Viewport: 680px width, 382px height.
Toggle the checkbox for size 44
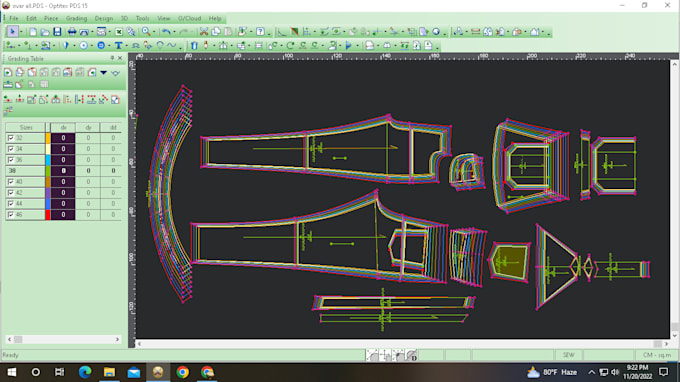tap(11, 203)
